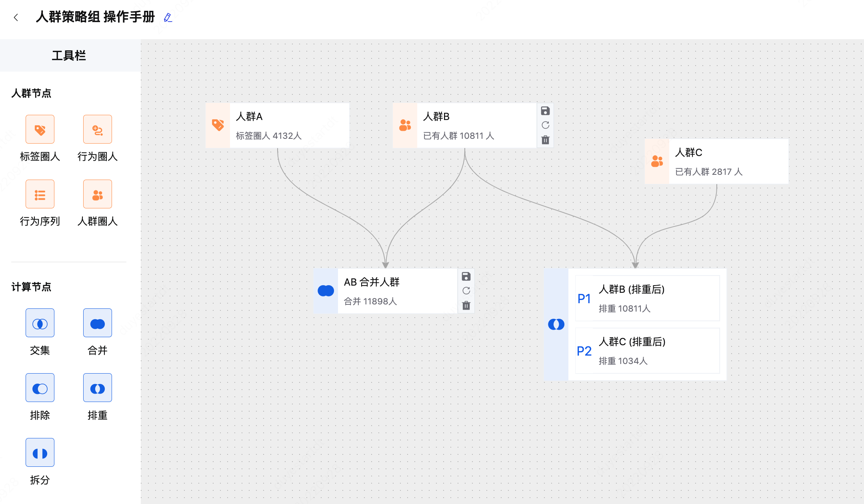Screen dimensions: 864x504
Task: Click the 已有人群 10811 人 count text
Action: (x=459, y=136)
